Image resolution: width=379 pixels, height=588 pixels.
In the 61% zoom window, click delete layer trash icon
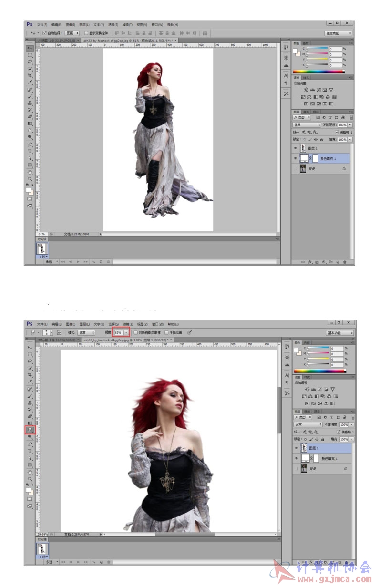[344, 262]
